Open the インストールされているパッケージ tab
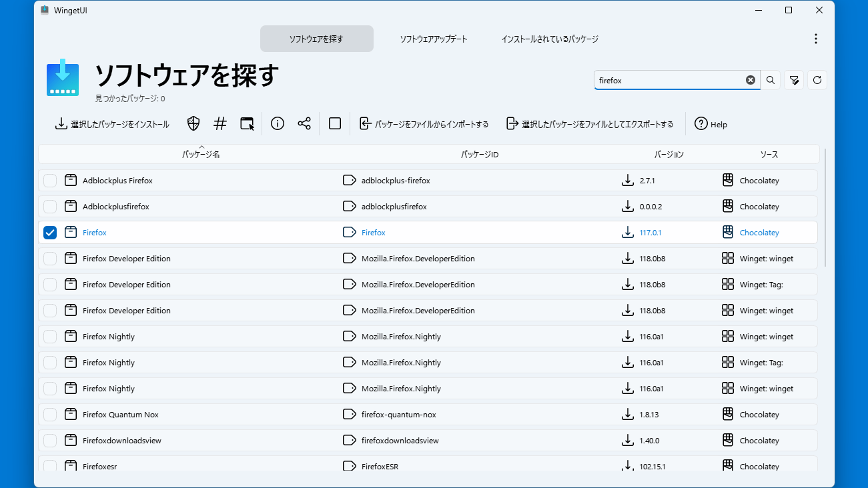 point(550,39)
